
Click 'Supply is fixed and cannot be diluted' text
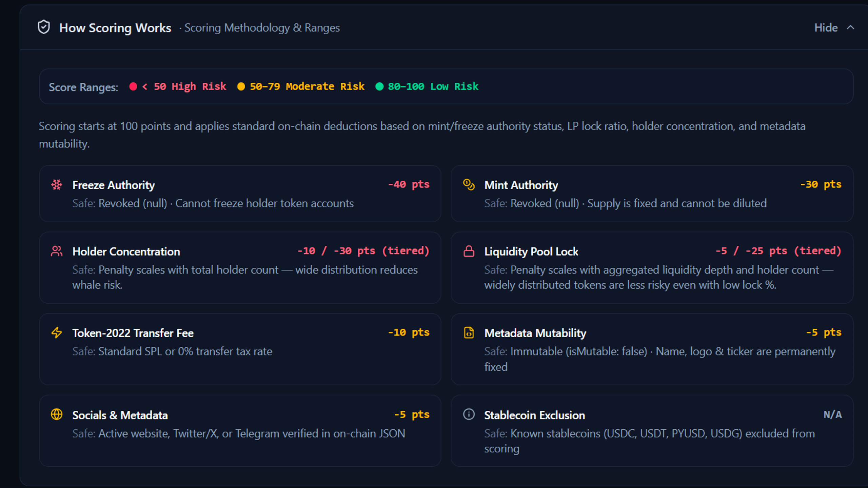[677, 203]
